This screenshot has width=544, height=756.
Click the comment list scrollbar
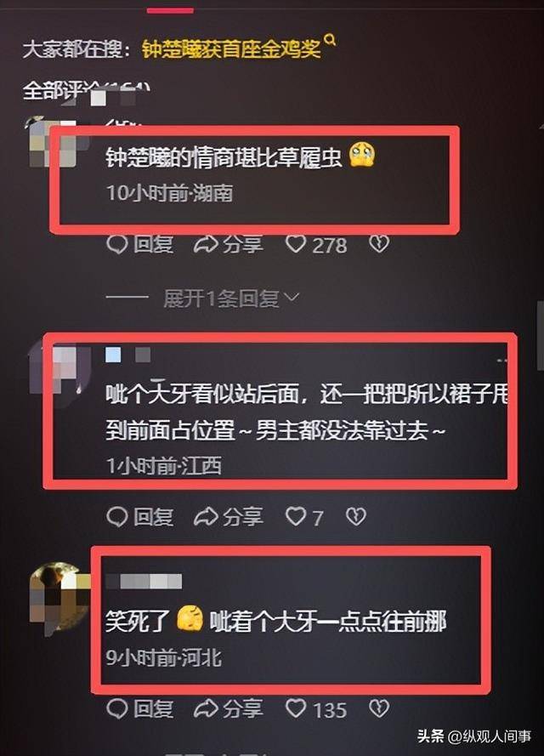[540, 335]
